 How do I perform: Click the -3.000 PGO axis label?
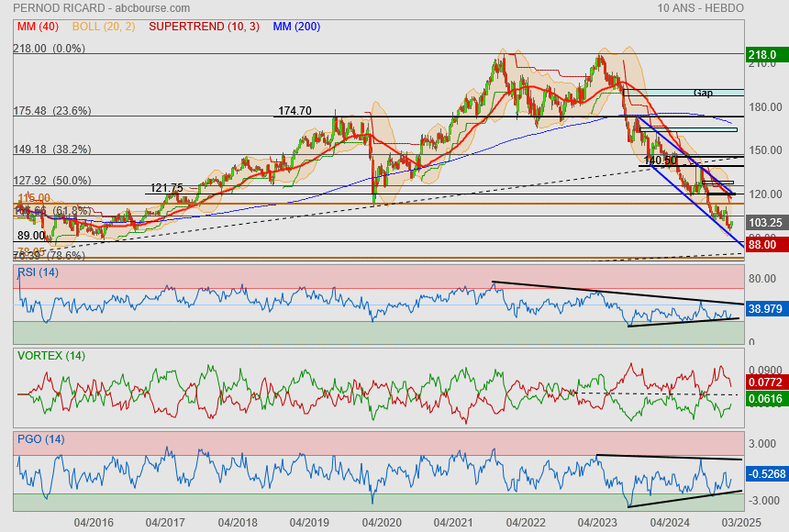[762, 501]
